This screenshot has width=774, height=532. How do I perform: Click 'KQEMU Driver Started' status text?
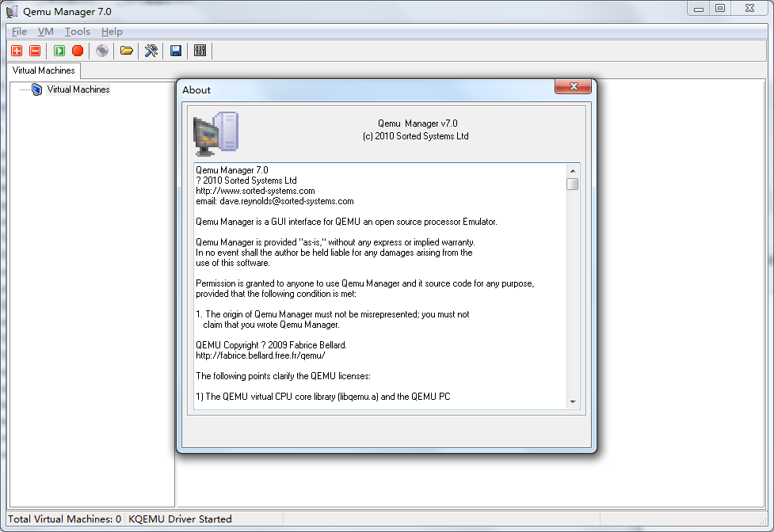tap(180, 519)
